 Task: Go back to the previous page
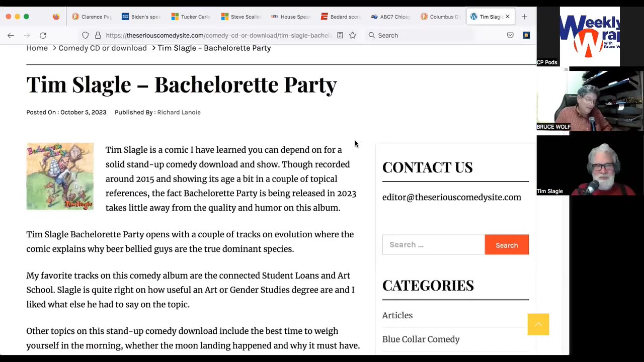pyautogui.click(x=11, y=35)
